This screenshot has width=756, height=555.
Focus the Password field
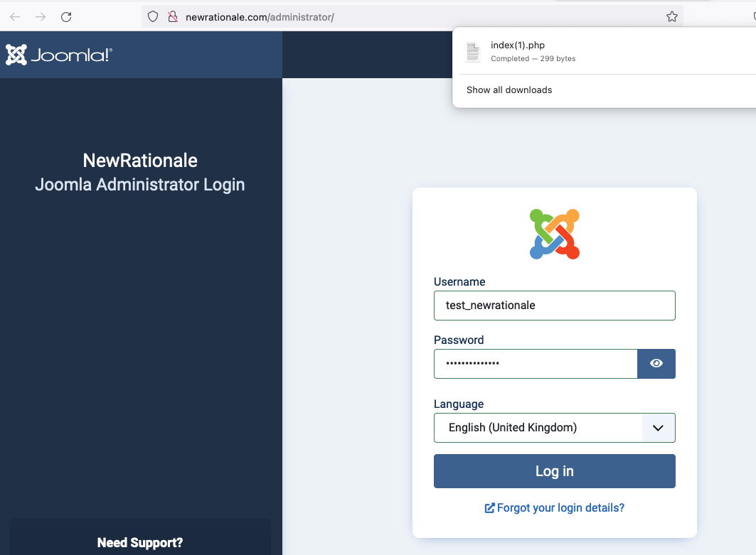[536, 364]
